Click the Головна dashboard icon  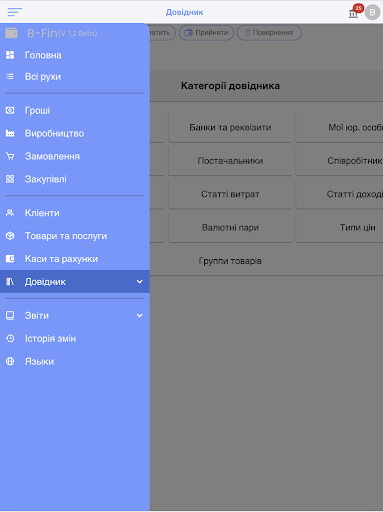10,55
